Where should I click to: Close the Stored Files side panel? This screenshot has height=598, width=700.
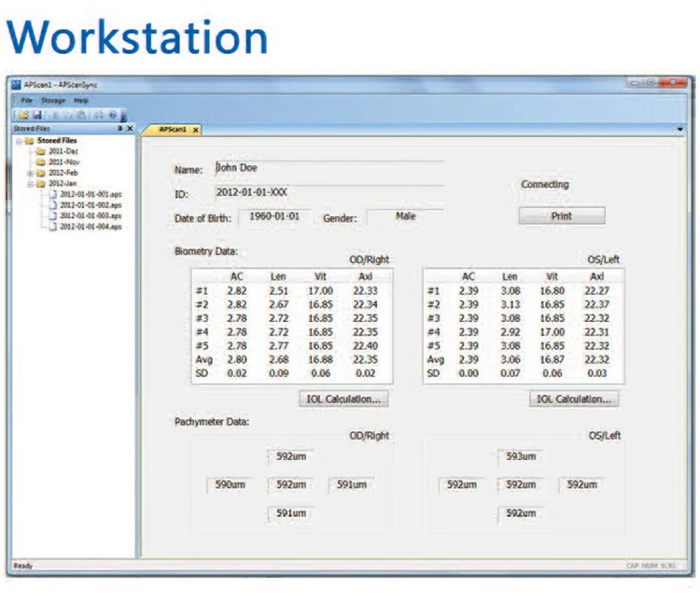(x=130, y=129)
